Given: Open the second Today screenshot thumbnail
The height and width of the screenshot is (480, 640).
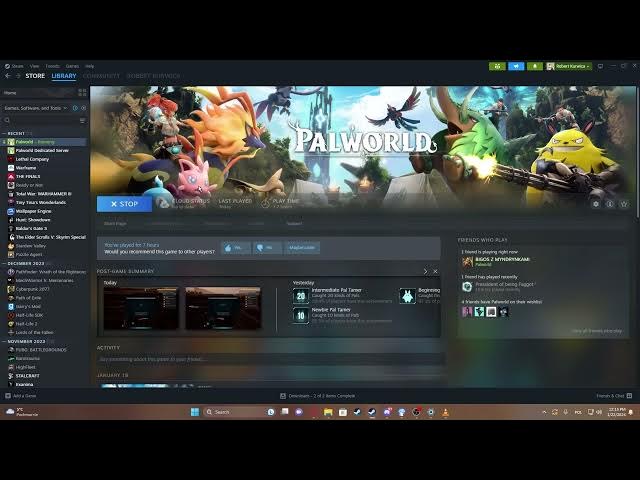Looking at the screenshot, I should tap(223, 308).
